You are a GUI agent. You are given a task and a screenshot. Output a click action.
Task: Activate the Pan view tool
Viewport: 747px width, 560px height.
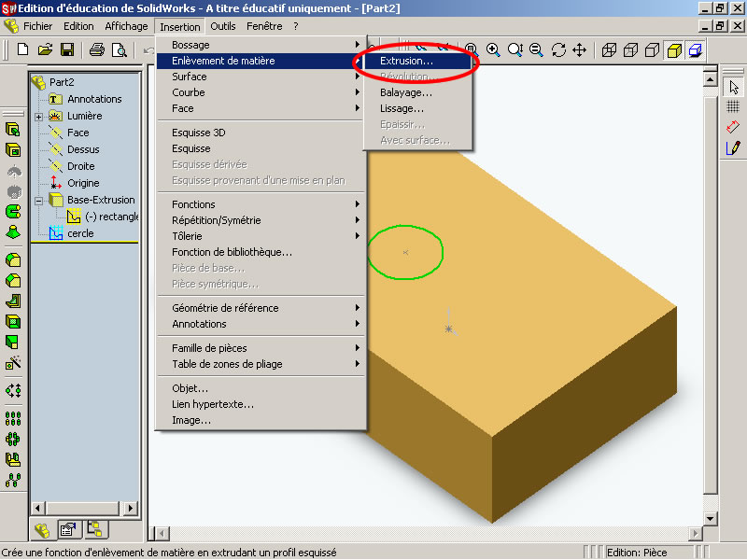[579, 49]
